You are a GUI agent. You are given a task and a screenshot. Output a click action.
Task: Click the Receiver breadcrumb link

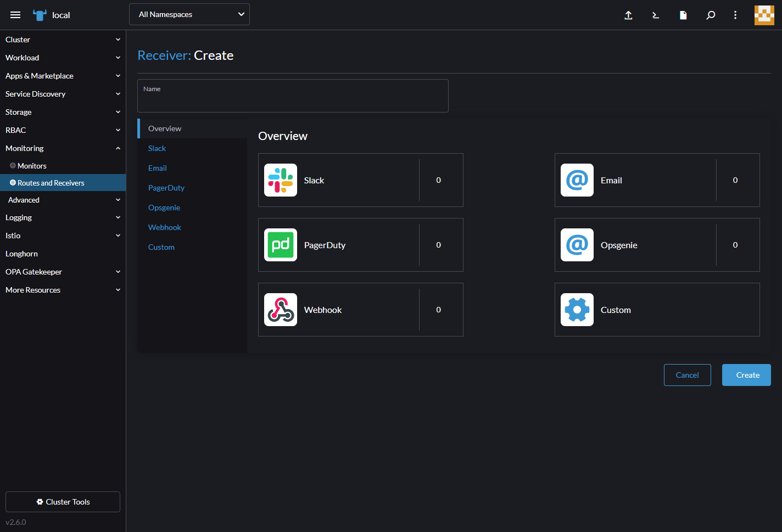point(164,55)
